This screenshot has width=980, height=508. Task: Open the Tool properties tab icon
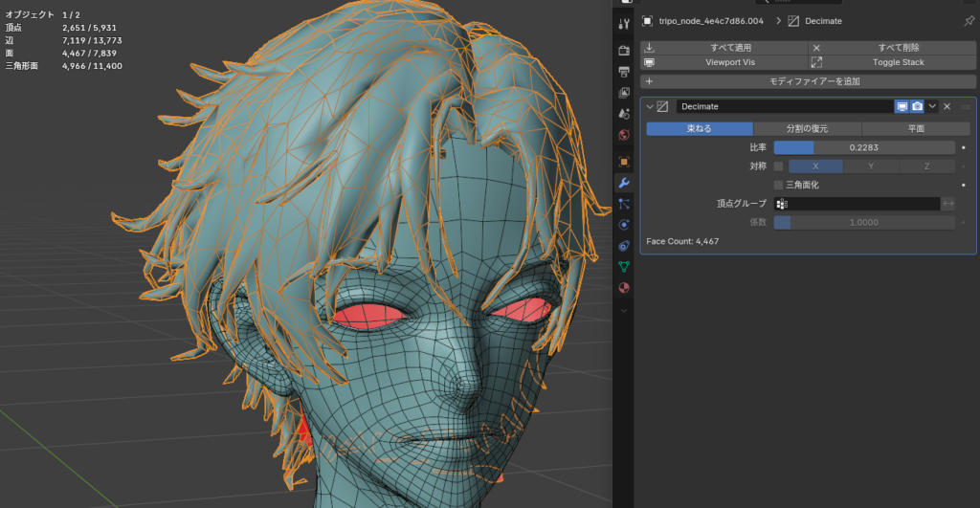[624, 23]
